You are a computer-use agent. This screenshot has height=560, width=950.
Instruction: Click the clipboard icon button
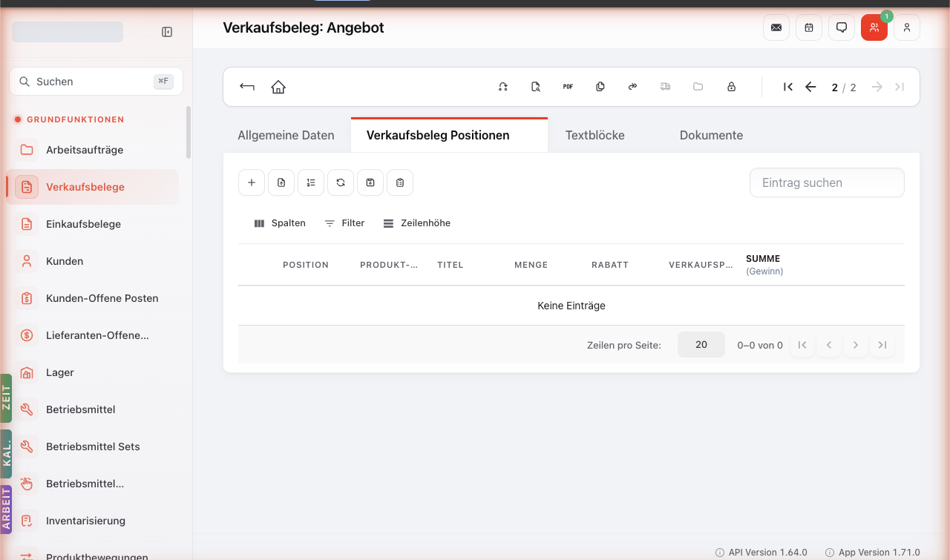click(400, 182)
